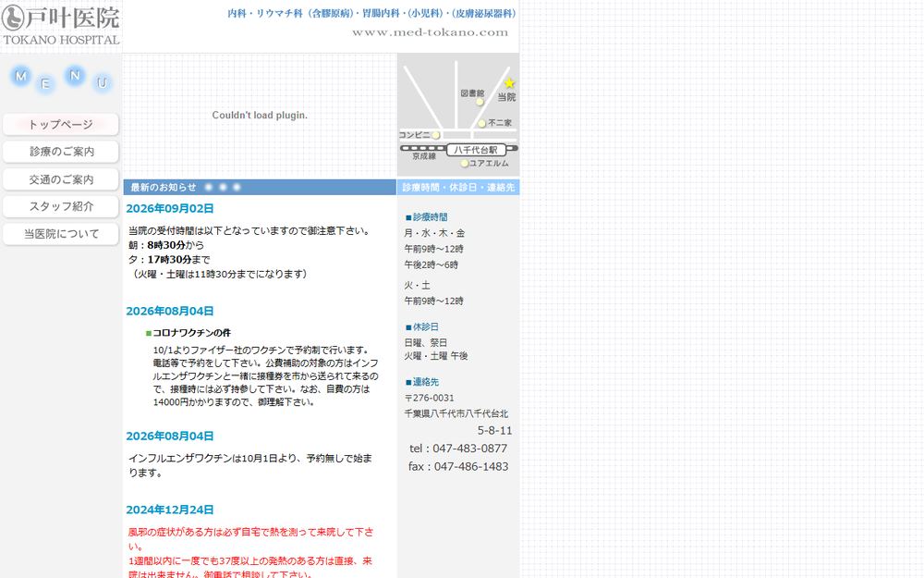
Task: Click the blue M bubble in MENU
Action: [20, 76]
